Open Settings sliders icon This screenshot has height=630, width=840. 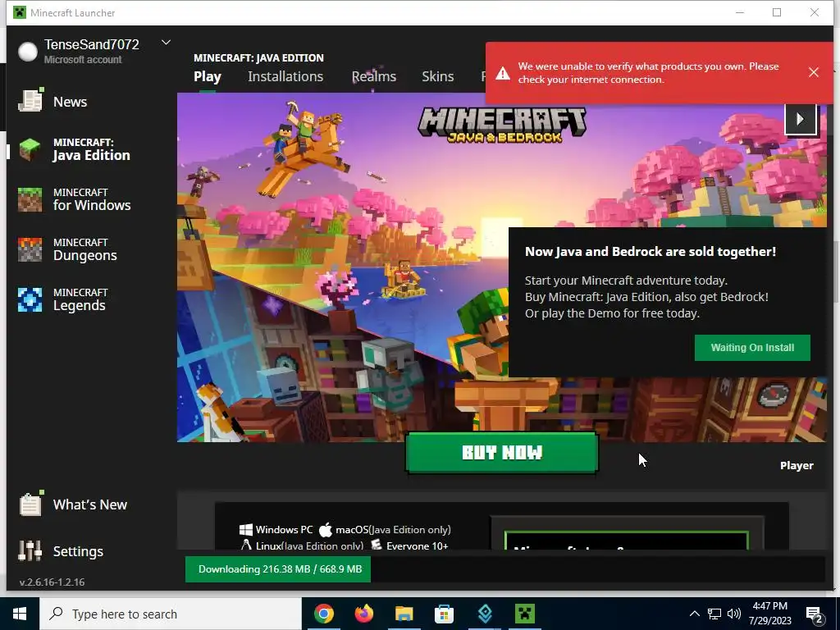coord(30,550)
